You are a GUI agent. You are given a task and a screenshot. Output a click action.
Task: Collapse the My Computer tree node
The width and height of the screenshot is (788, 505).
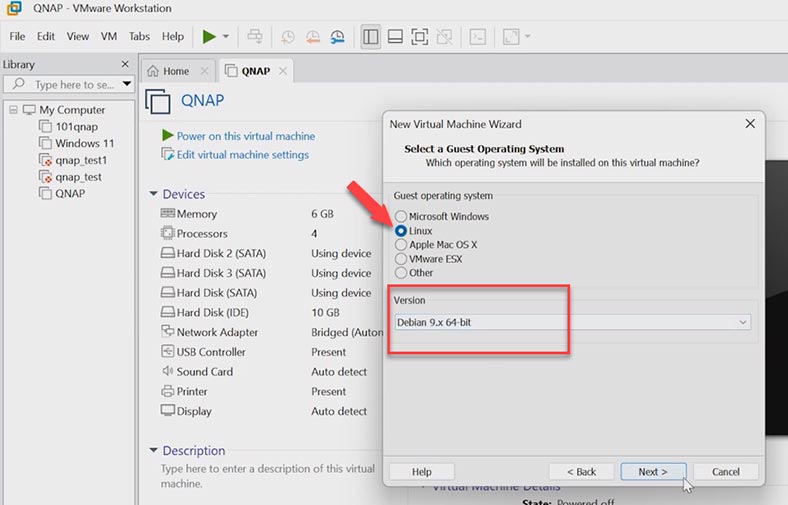14,110
